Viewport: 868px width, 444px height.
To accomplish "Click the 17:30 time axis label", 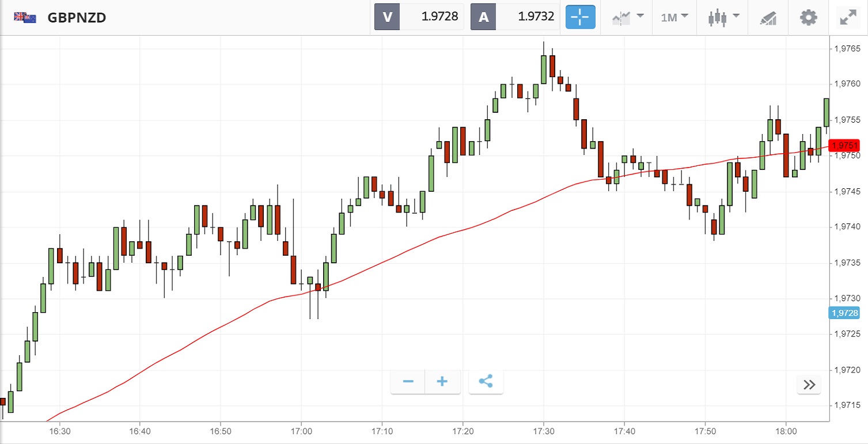I will tap(544, 431).
